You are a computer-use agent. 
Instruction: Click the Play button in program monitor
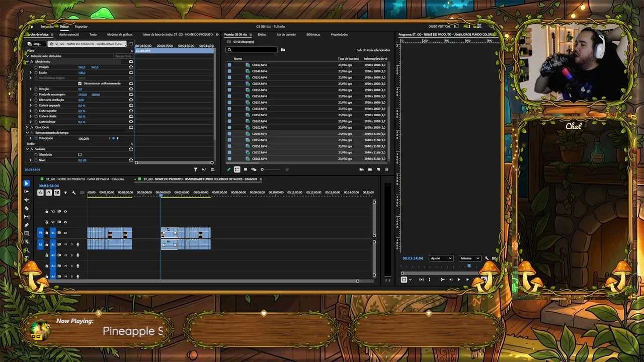click(x=458, y=280)
